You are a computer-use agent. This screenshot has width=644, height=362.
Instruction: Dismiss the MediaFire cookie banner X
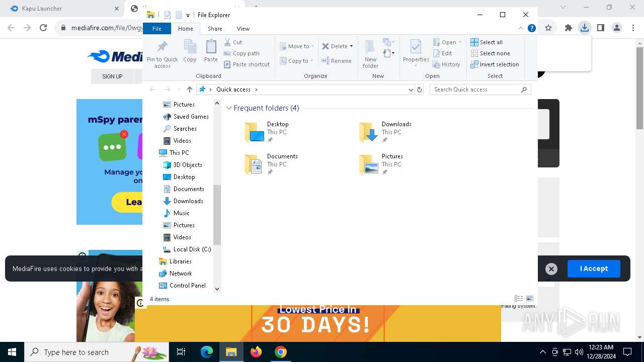pyautogui.click(x=551, y=269)
